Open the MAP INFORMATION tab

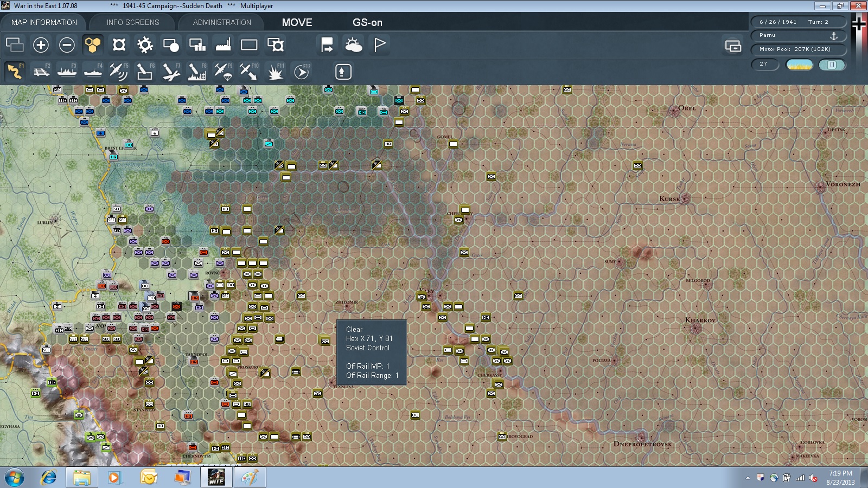point(44,22)
